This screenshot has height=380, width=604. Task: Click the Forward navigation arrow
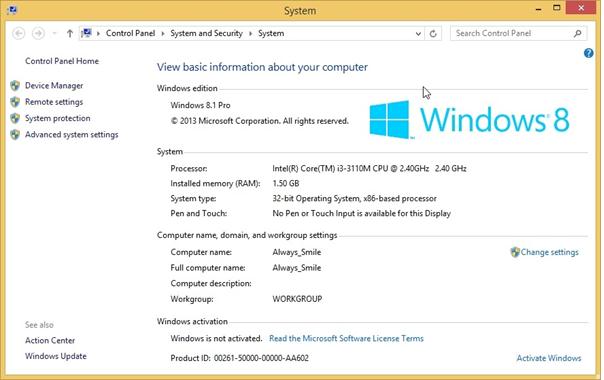38,34
